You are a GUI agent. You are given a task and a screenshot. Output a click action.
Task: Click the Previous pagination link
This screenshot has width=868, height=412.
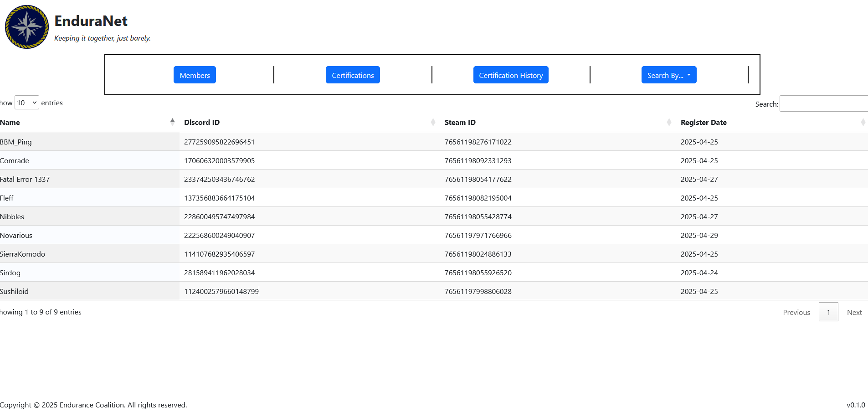(796, 312)
